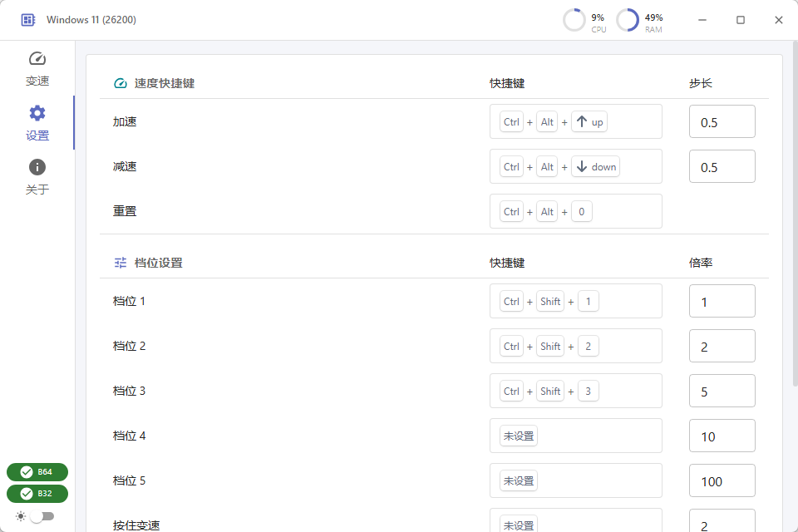Screen dimensions: 798x532
Task: Click the Ctrl key chip in 档位 3
Action: (511, 391)
